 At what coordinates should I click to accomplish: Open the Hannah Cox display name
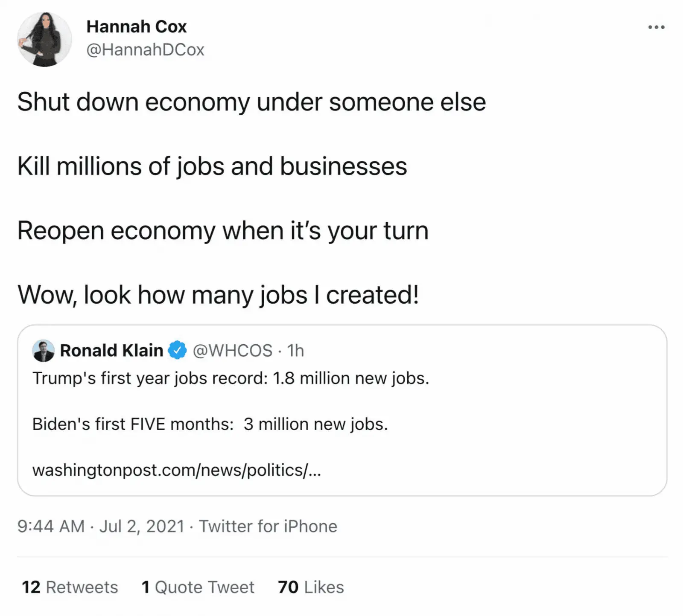point(136,27)
